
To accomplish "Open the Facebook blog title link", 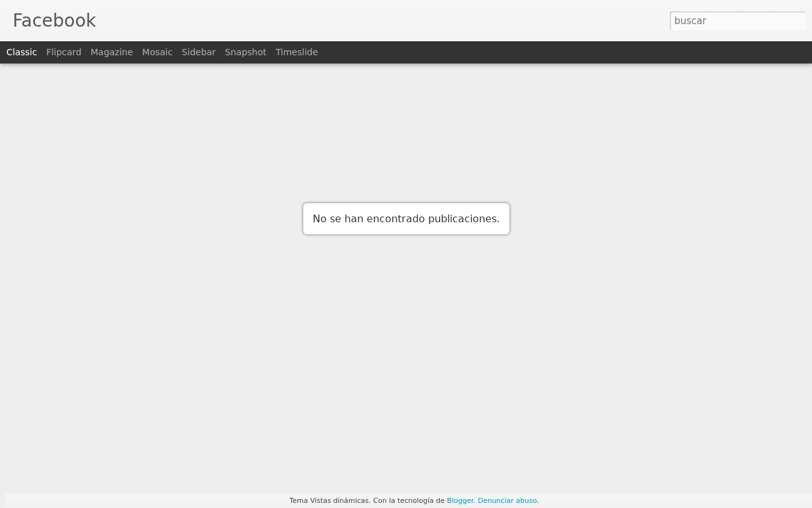I will point(55,20).
